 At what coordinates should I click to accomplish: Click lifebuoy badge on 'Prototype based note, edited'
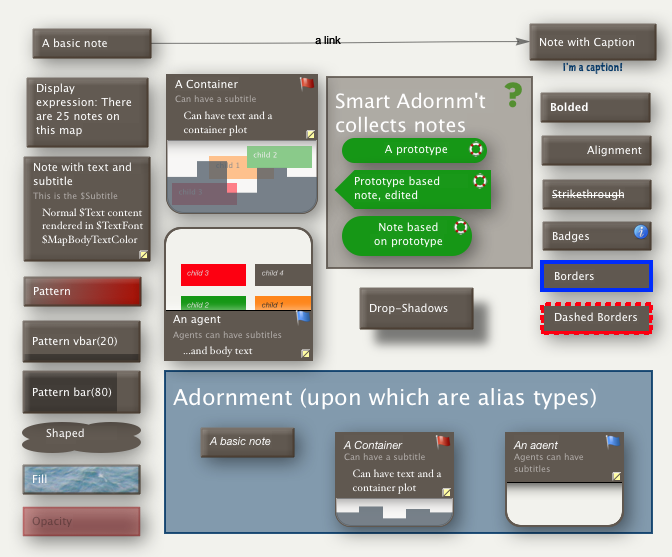point(480,181)
